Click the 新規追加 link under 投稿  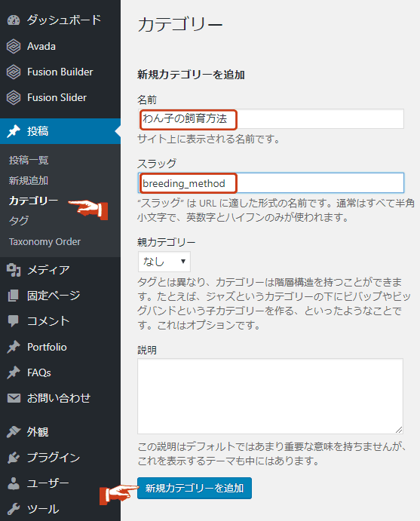29,180
